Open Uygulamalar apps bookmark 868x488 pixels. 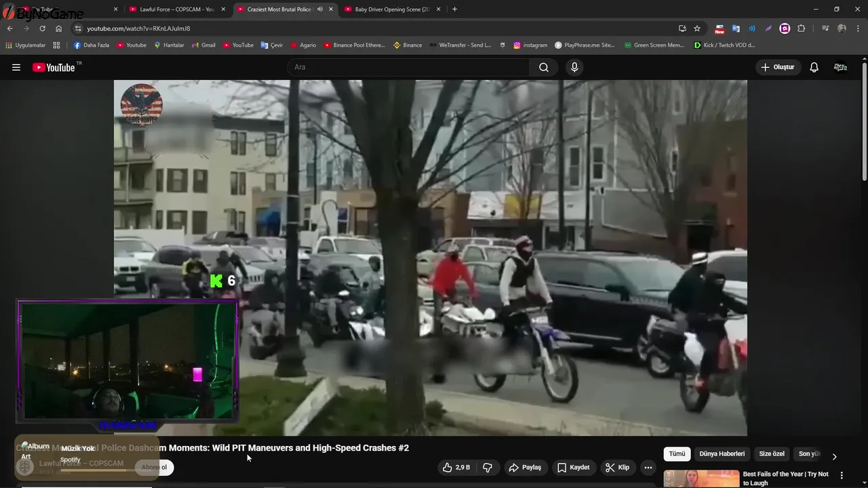[x=26, y=45]
